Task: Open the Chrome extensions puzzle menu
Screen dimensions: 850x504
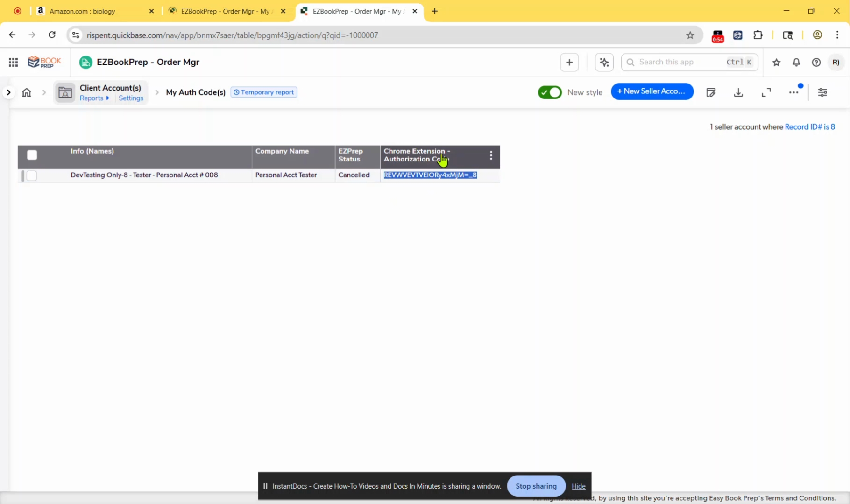Action: (x=758, y=35)
